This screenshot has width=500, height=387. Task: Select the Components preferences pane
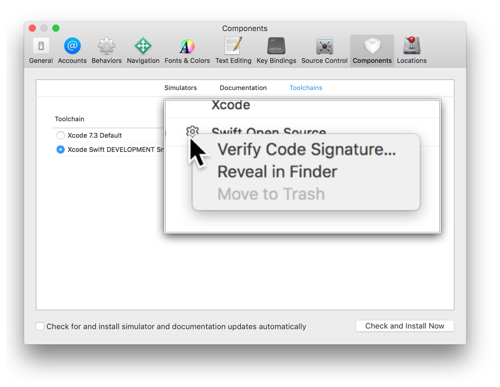click(372, 51)
